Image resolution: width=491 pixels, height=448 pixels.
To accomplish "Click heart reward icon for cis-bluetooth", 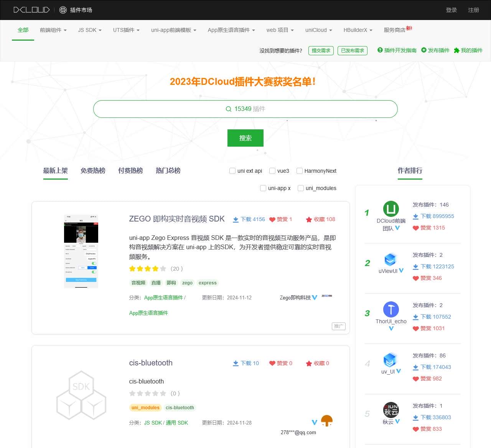I will coord(272,364).
